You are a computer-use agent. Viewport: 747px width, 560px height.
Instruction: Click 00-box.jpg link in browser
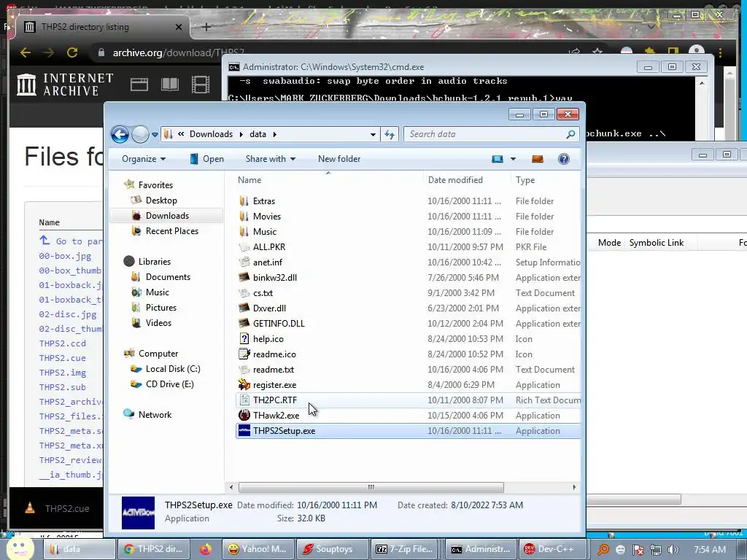[x=65, y=256]
